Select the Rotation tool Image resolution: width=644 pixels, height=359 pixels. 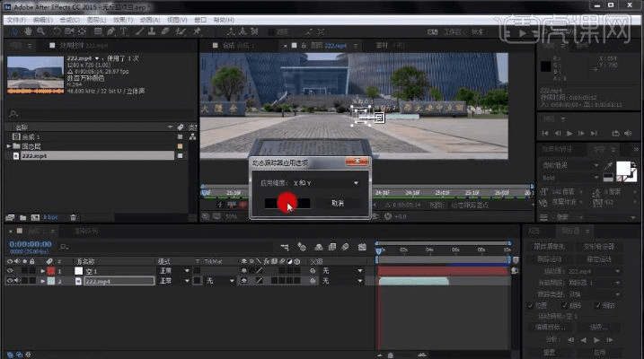[57, 31]
